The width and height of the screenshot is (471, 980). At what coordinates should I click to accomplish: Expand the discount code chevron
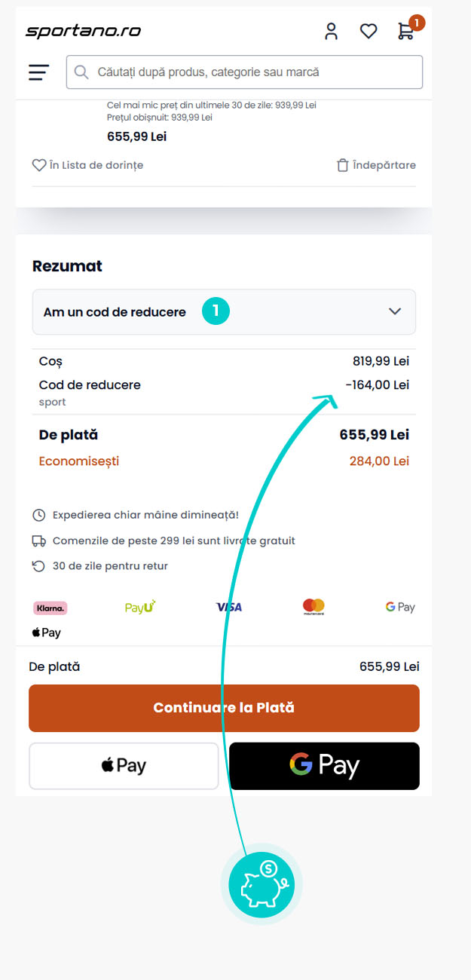[x=395, y=311]
